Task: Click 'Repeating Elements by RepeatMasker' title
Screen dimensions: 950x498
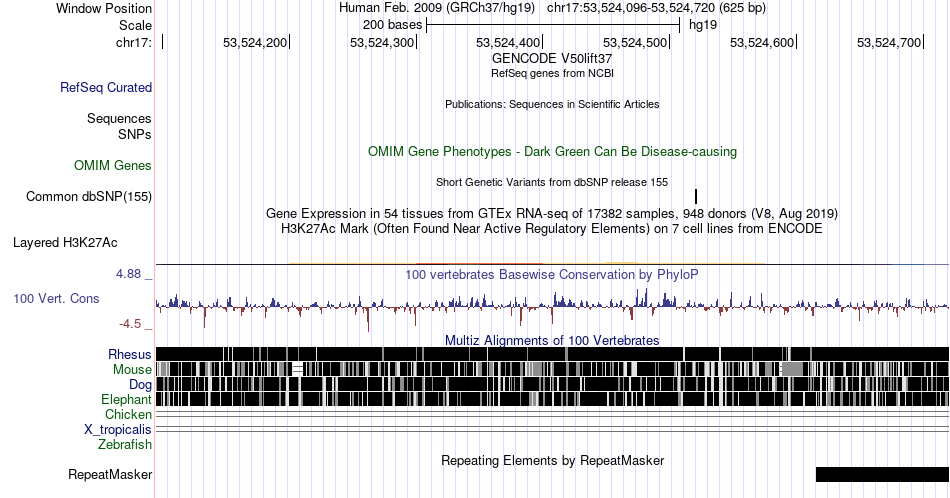Action: [x=552, y=460]
